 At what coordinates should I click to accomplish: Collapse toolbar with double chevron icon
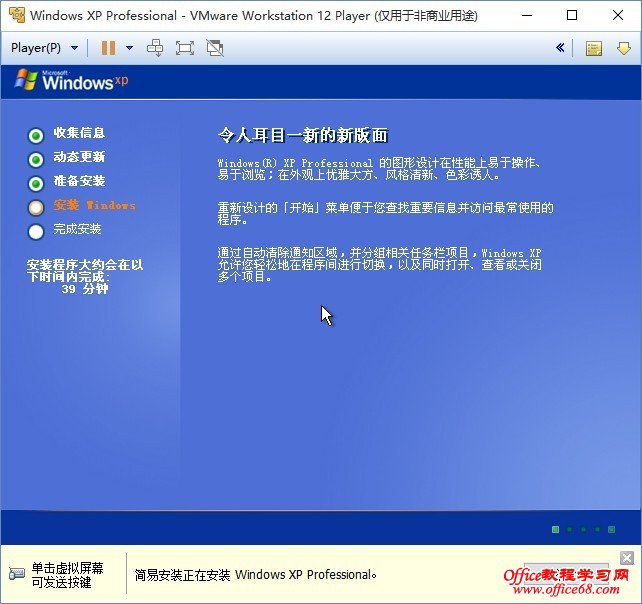[560, 48]
